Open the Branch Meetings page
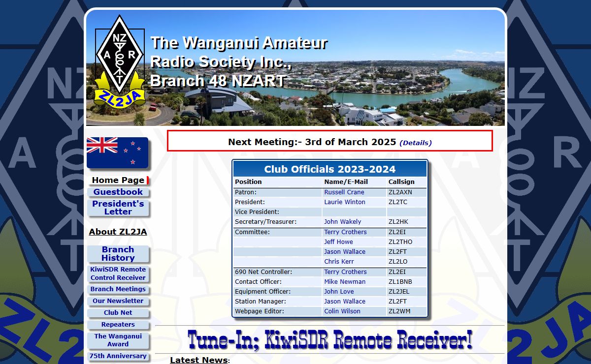The image size is (591, 364). [x=118, y=289]
